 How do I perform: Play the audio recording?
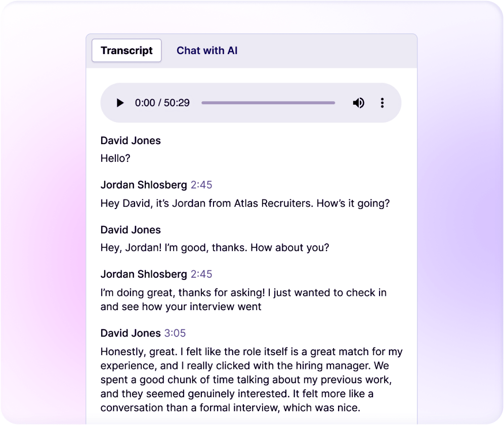click(120, 103)
